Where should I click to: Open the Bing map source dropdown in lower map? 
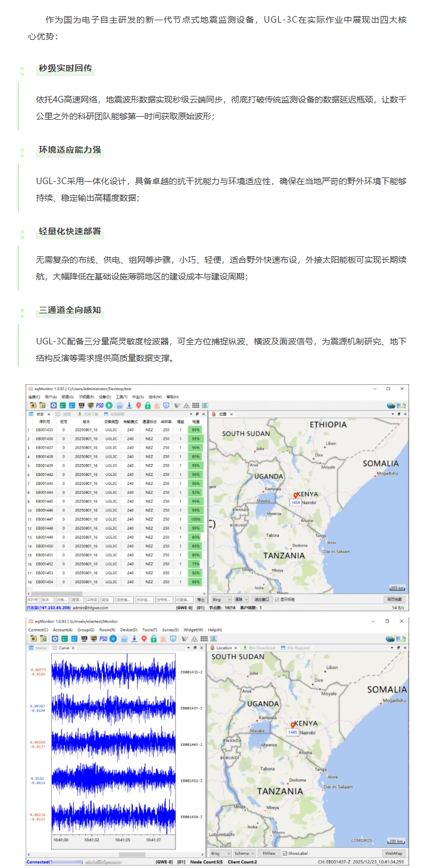tap(219, 853)
